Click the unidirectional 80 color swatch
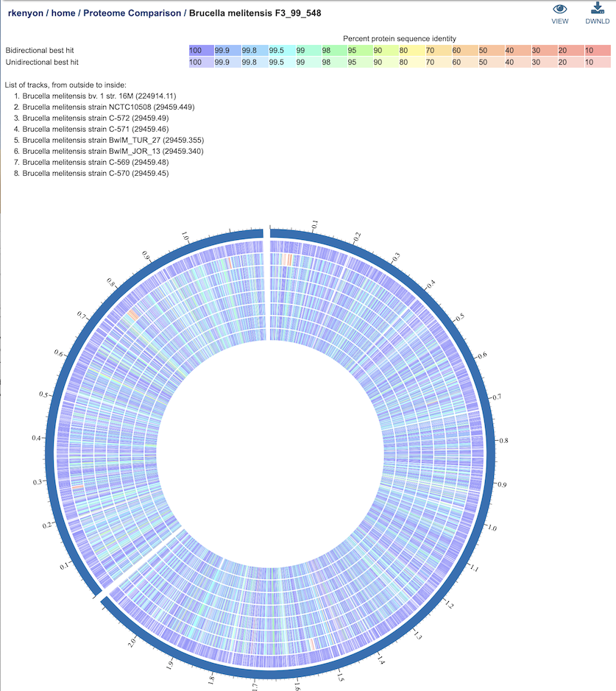 tap(412, 62)
